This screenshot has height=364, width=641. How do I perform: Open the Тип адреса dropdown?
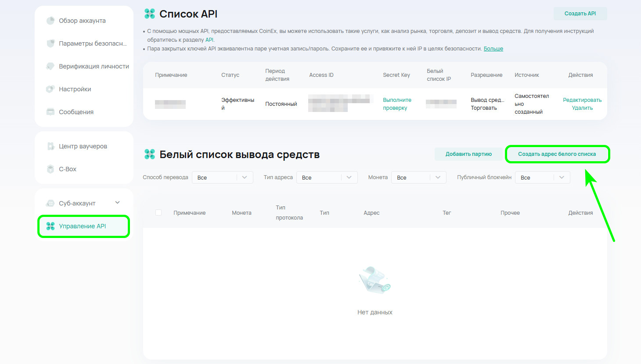(x=327, y=177)
